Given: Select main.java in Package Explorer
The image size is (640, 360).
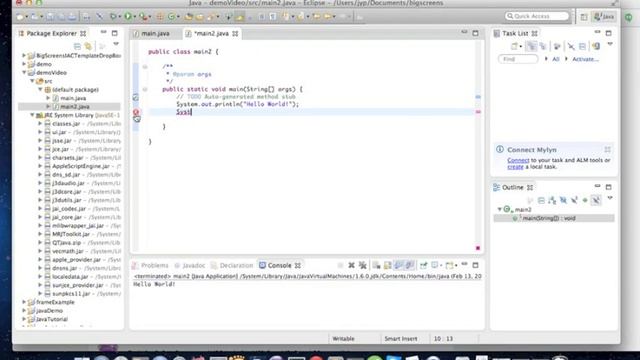Looking at the screenshot, I should click(73, 98).
